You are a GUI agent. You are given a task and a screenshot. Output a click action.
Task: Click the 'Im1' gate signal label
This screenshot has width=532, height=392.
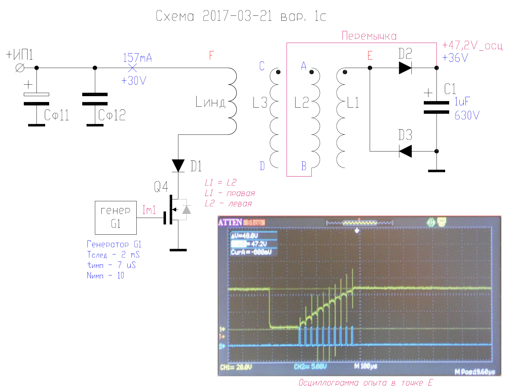149,210
